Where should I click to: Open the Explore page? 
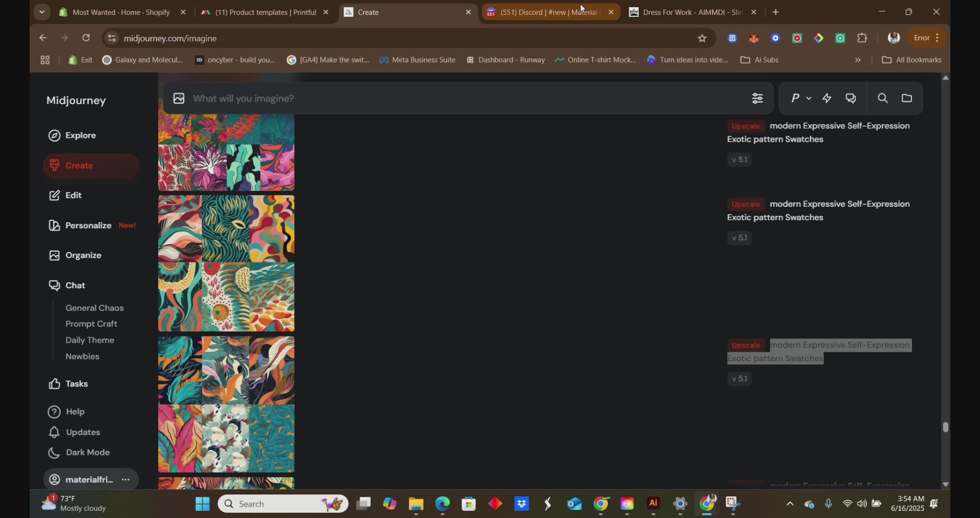point(80,135)
